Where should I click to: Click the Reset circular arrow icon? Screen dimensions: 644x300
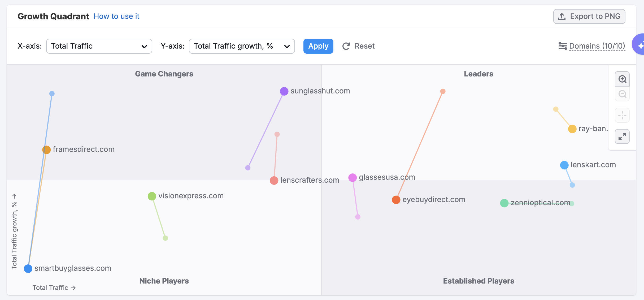346,46
